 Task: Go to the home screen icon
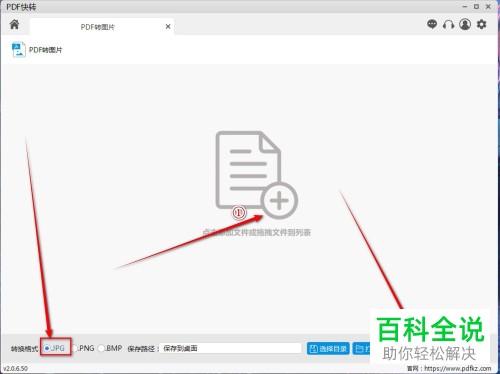point(14,24)
